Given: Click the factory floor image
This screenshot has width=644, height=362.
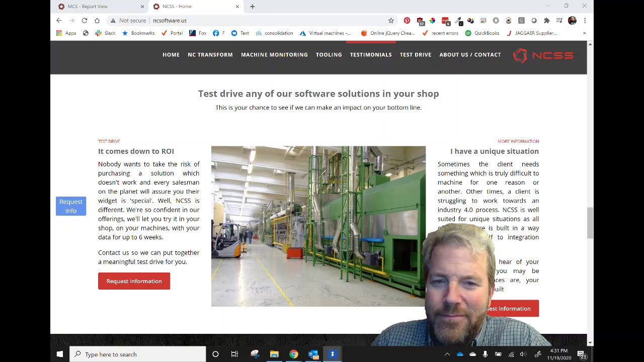Looking at the screenshot, I should pyautogui.click(x=318, y=226).
